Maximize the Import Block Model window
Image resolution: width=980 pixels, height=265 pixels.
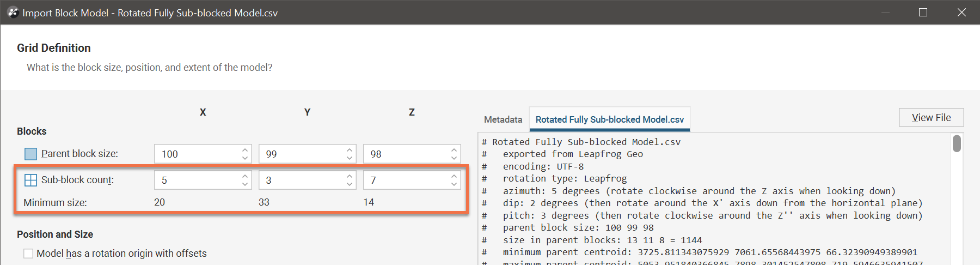923,12
